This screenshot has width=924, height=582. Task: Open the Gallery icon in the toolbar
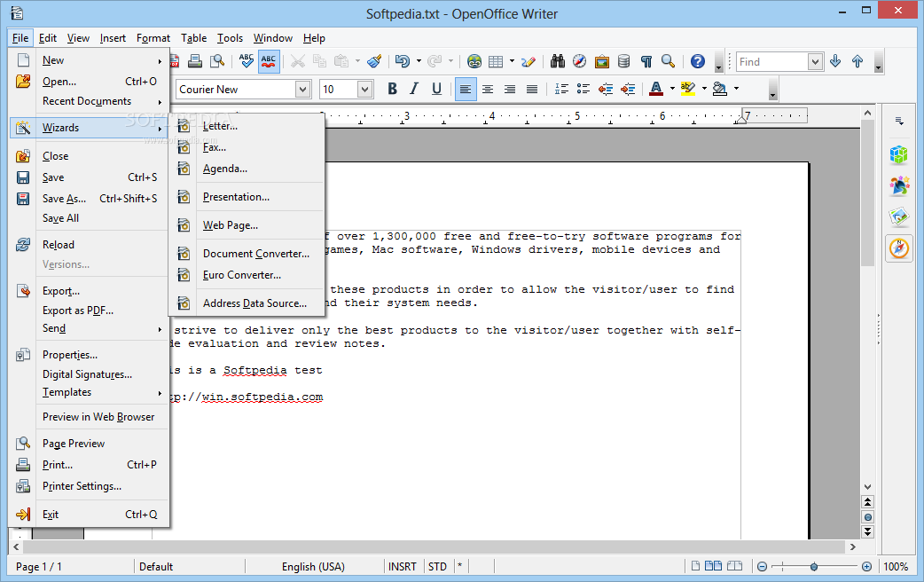coord(601,60)
